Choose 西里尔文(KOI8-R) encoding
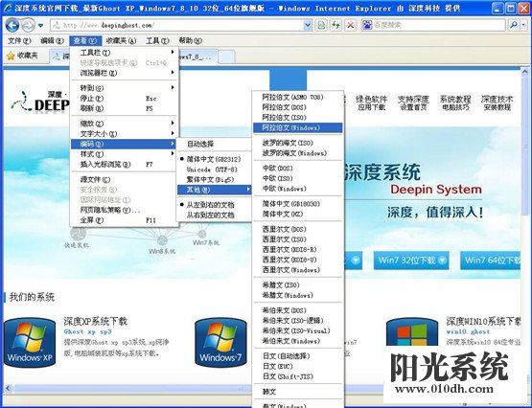 298,249
